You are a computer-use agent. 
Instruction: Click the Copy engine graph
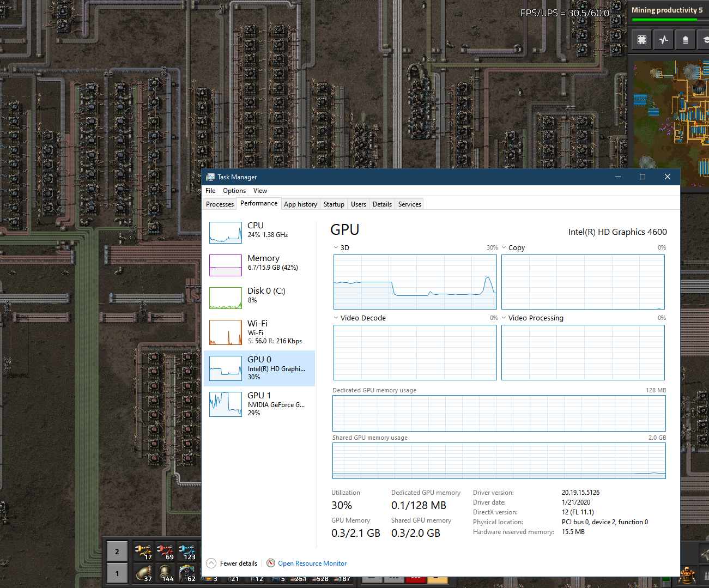[583, 282]
